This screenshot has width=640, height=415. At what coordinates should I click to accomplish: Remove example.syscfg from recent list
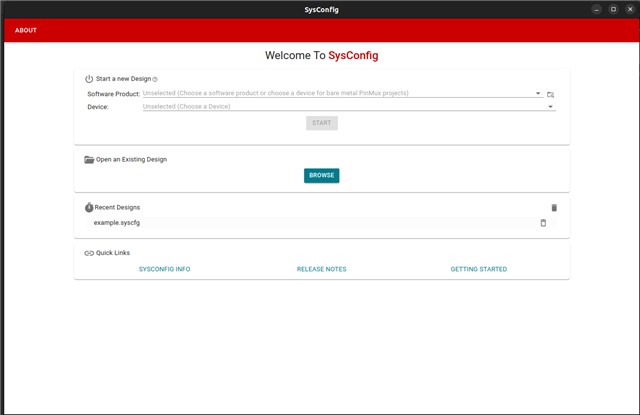pyautogui.click(x=543, y=223)
